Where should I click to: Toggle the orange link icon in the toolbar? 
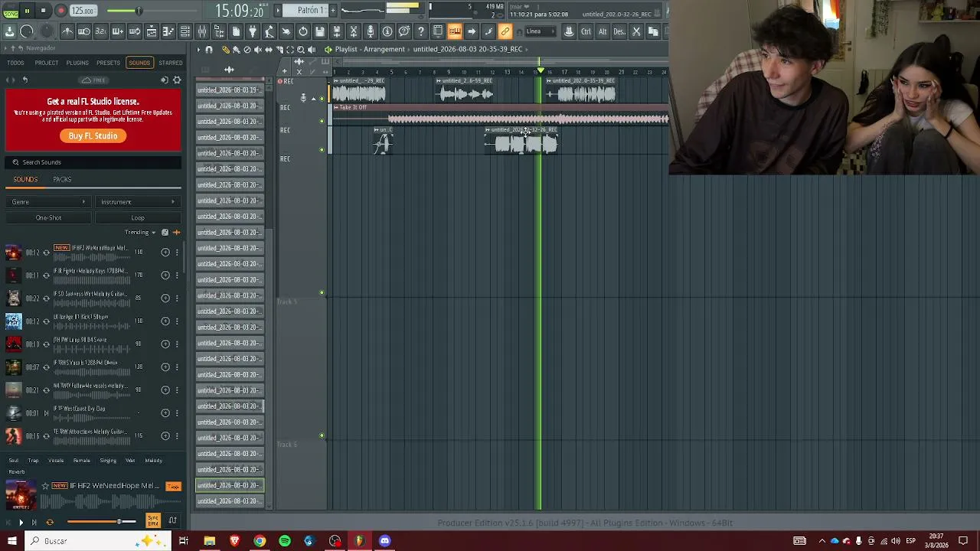point(505,31)
